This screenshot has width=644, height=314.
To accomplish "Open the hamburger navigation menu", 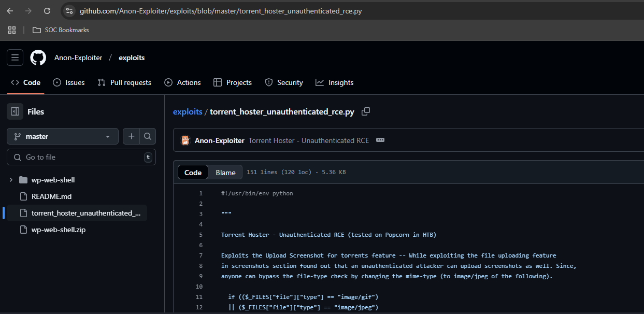I will coord(15,58).
